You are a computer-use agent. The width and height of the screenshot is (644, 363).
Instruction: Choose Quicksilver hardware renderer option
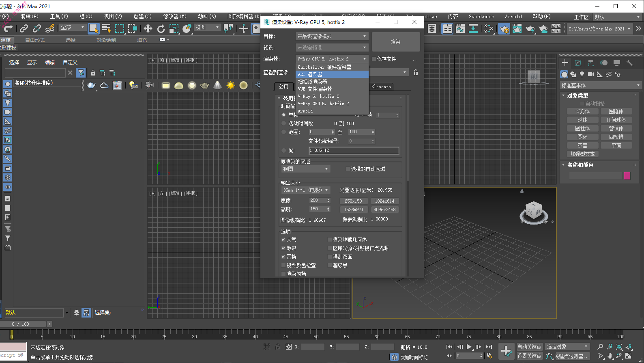tap(332, 67)
